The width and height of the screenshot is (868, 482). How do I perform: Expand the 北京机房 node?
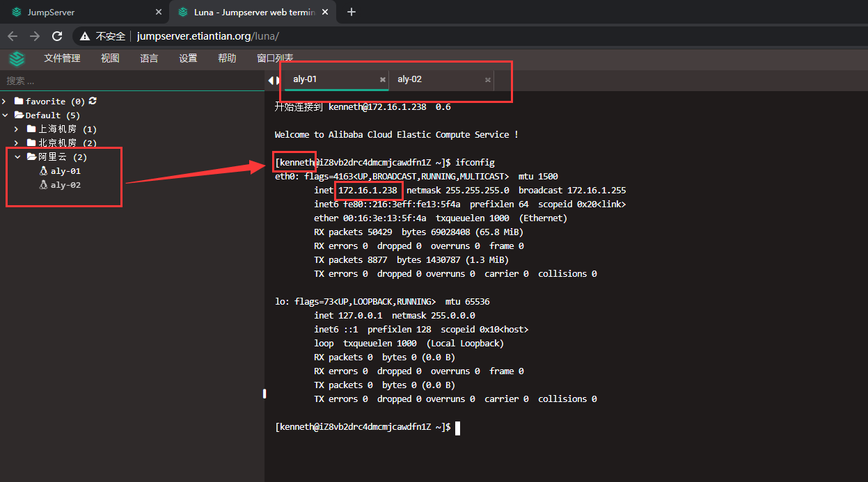click(x=17, y=143)
